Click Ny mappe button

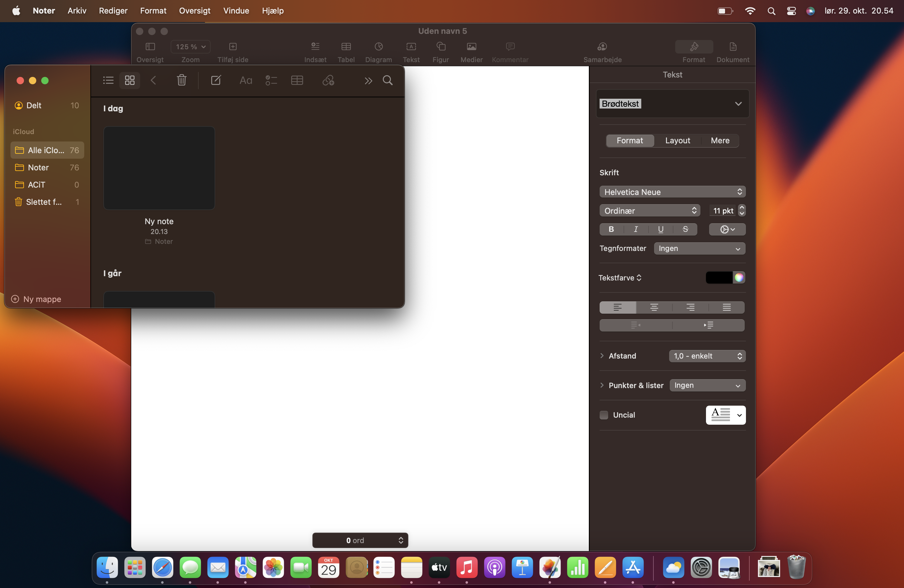coord(37,299)
